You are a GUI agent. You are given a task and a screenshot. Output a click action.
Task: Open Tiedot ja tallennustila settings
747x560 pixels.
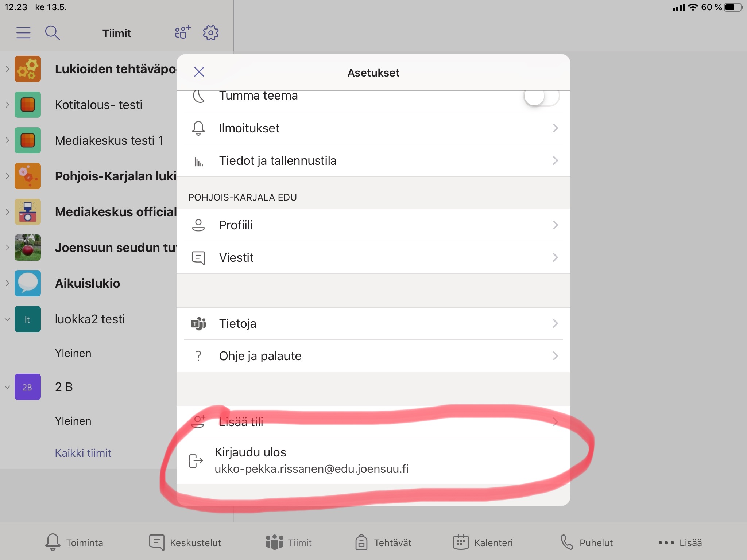pyautogui.click(x=373, y=160)
